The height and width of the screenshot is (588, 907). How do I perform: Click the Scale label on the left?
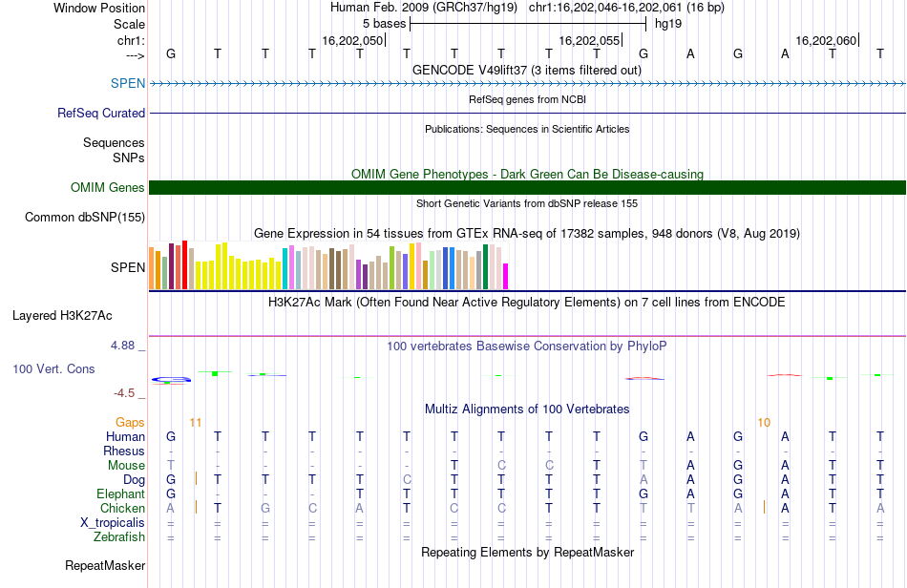(x=129, y=24)
